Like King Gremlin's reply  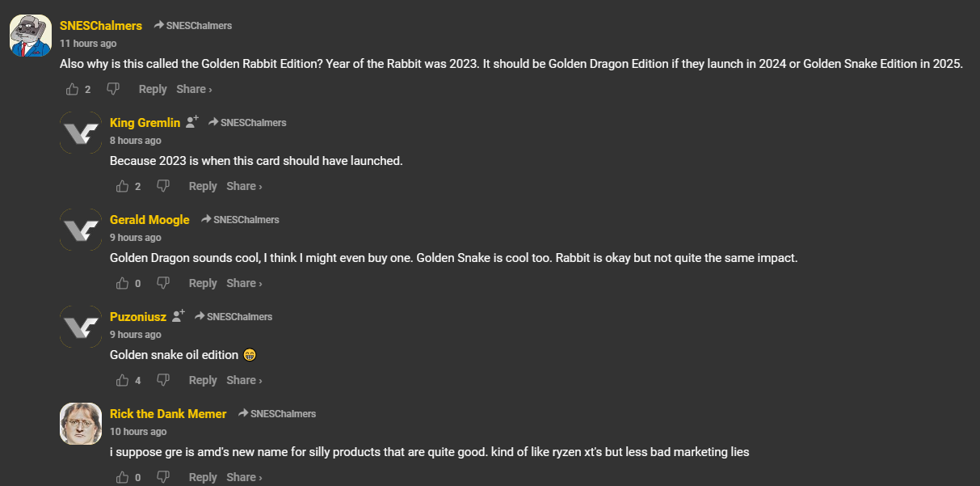tap(123, 186)
